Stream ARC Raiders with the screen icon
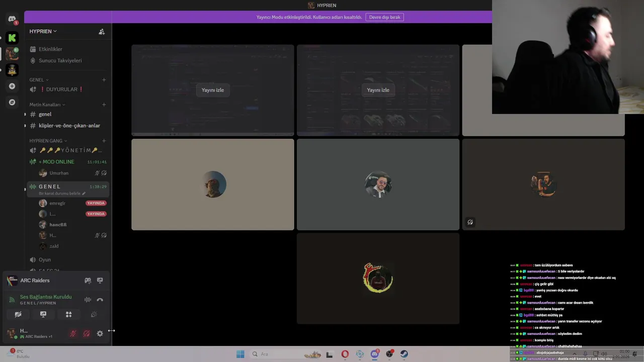 [x=100, y=281]
